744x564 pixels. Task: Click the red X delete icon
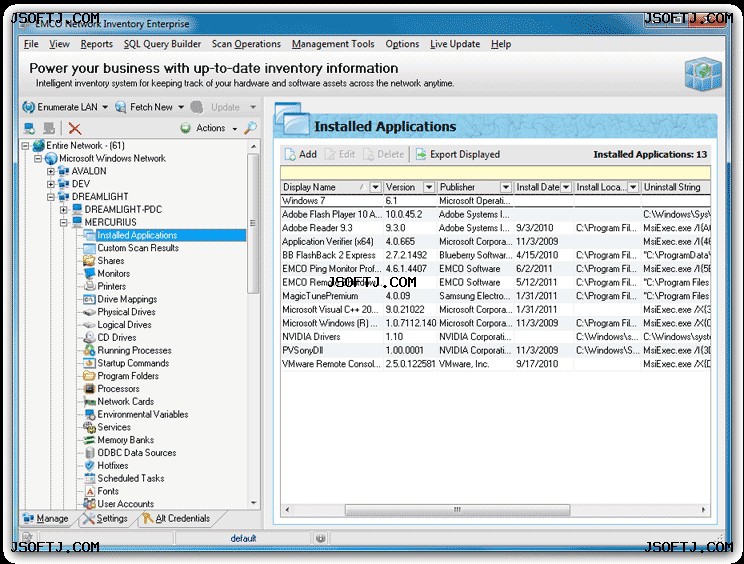pyautogui.click(x=75, y=128)
